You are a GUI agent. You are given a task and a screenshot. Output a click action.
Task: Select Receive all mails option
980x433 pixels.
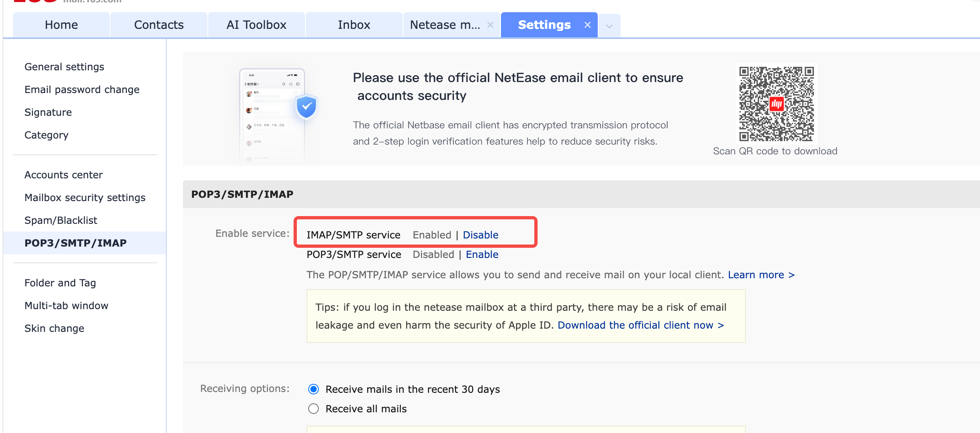pyautogui.click(x=314, y=409)
